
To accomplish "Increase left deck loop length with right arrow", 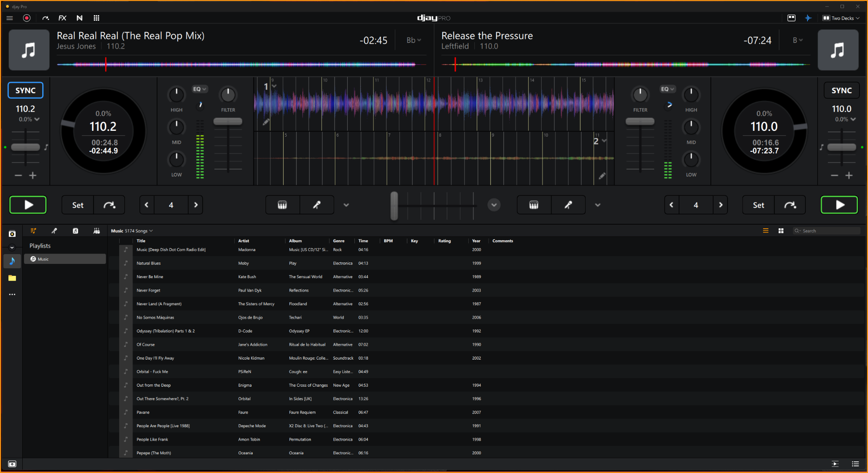I will (x=196, y=205).
